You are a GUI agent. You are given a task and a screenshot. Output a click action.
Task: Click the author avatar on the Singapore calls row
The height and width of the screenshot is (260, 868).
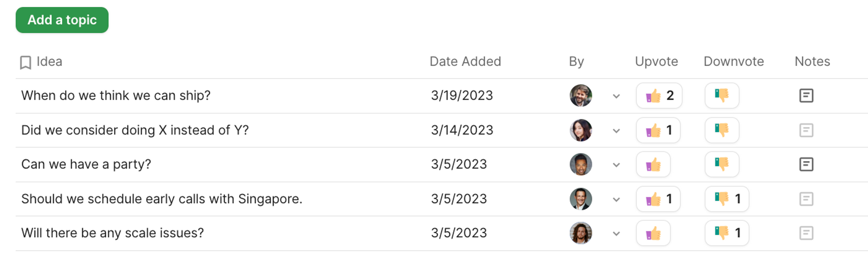tap(581, 199)
